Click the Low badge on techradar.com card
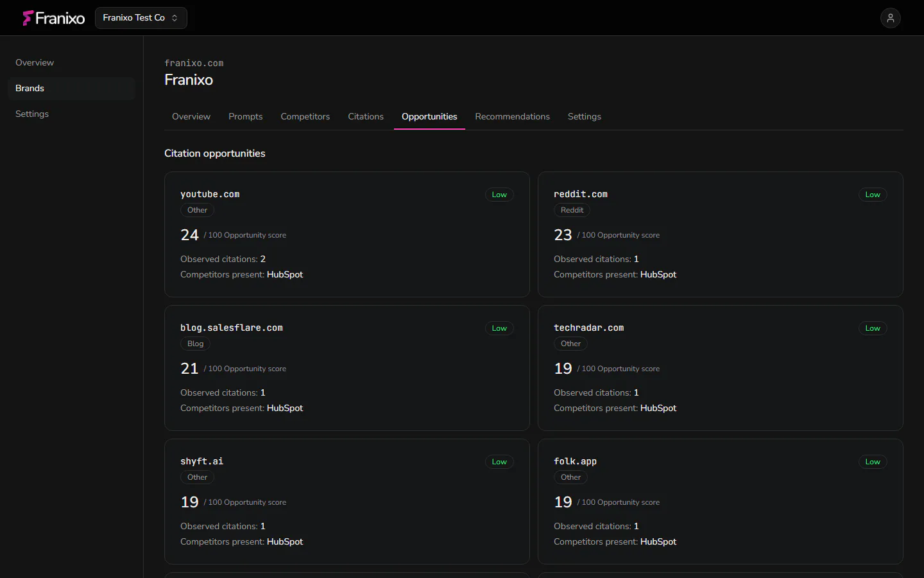 (873, 328)
